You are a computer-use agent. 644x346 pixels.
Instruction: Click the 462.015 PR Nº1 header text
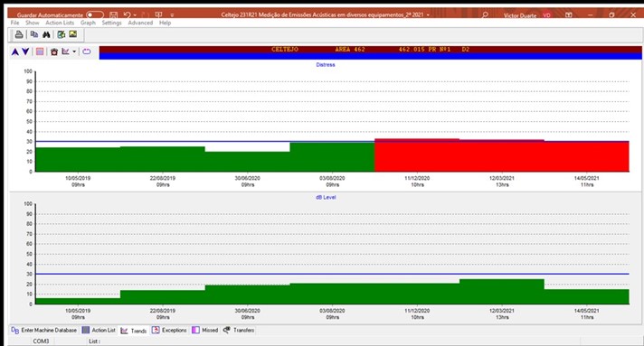click(x=425, y=50)
